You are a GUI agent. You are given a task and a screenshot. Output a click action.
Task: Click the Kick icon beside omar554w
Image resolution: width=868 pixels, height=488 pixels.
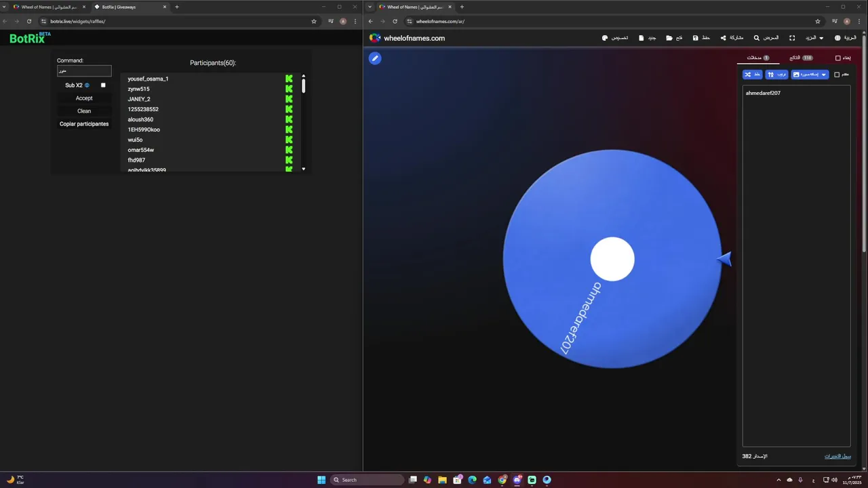pos(289,150)
